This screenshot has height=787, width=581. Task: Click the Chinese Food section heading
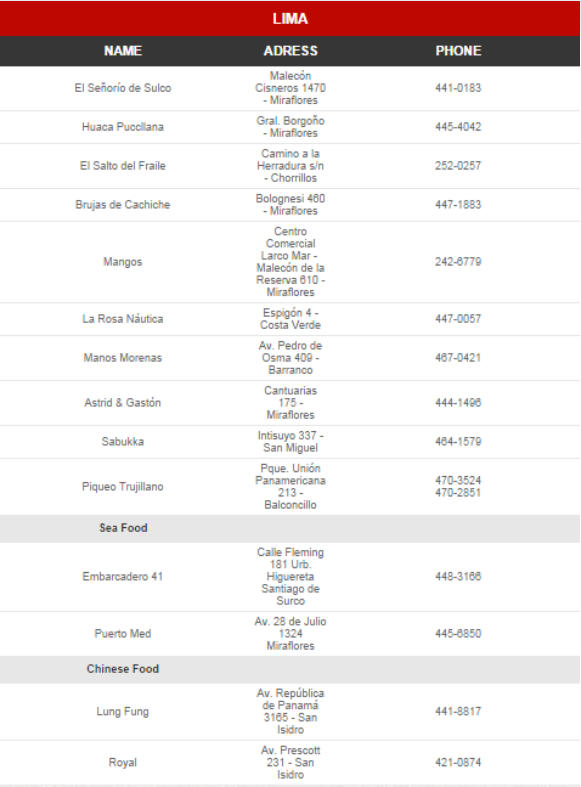pos(123,669)
